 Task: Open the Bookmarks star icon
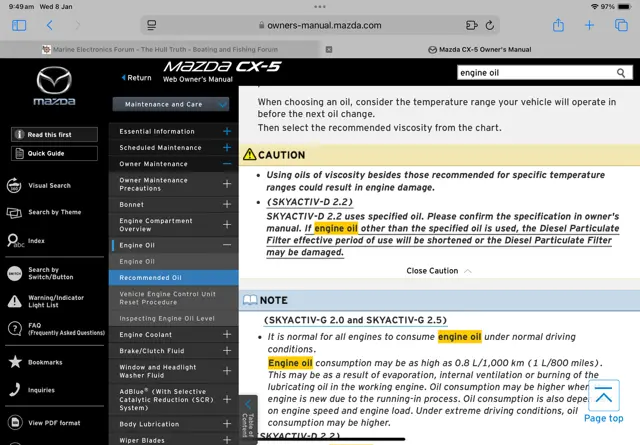click(x=15, y=361)
